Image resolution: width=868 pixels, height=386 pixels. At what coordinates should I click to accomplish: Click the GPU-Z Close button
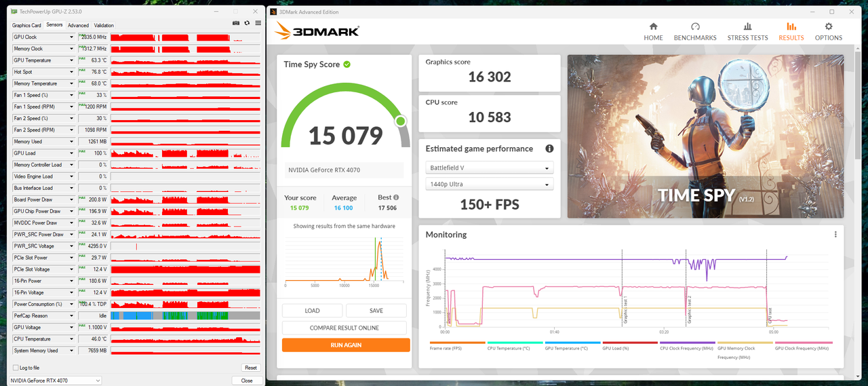coord(247,381)
